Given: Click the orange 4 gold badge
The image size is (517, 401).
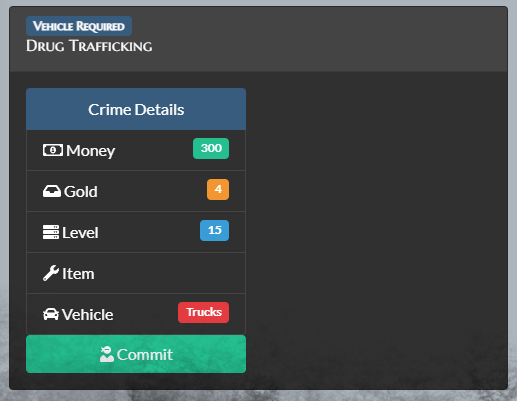Looking at the screenshot, I should pos(218,189).
